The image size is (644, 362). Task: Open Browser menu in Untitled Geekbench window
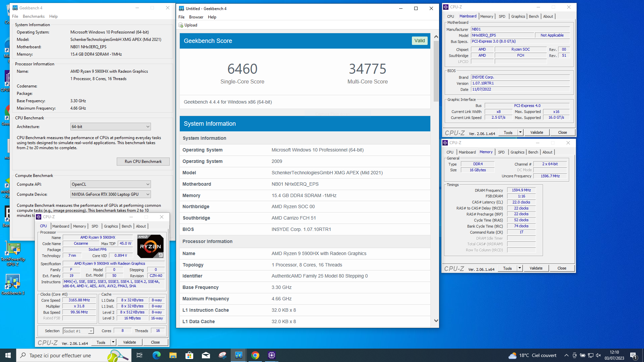(x=196, y=17)
